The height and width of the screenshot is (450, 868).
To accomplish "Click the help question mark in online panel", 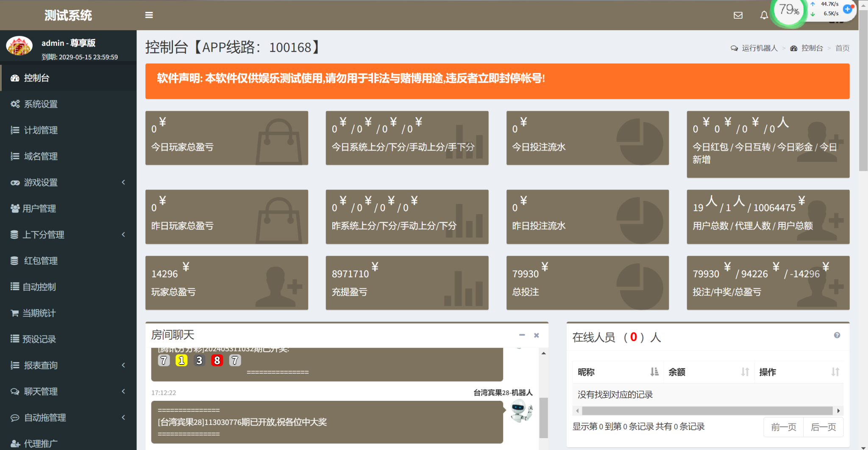I will click(x=837, y=335).
